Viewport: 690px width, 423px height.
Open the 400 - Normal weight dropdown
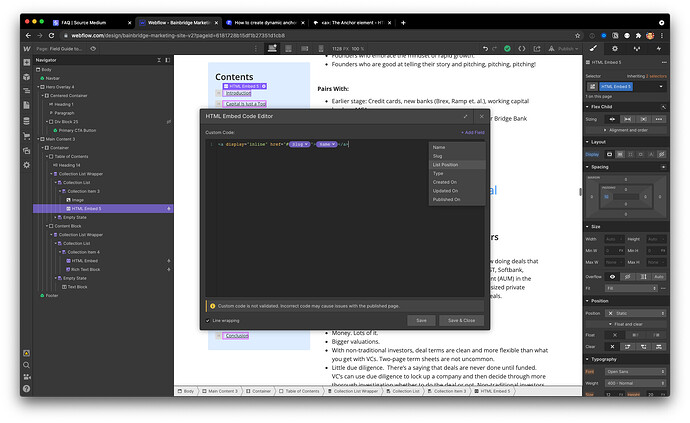(x=635, y=383)
